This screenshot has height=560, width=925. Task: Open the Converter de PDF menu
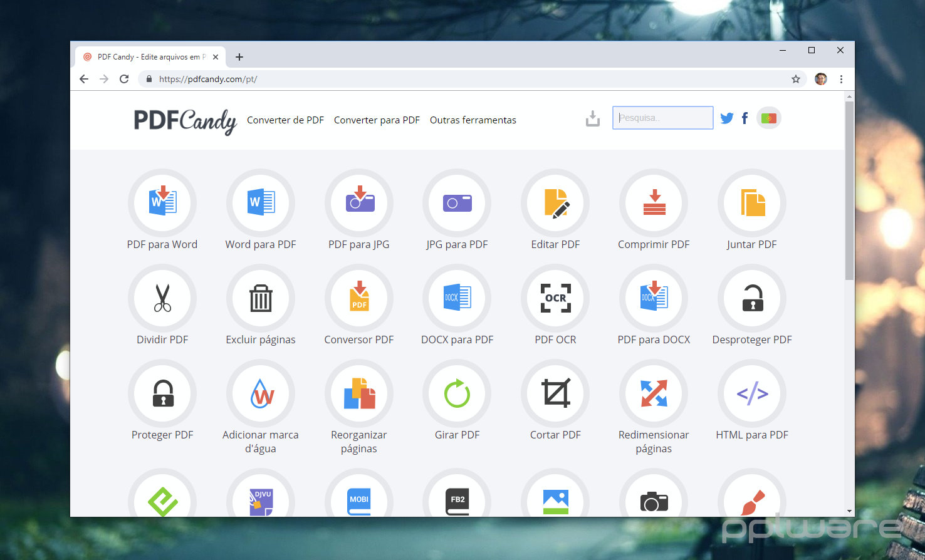(x=285, y=120)
